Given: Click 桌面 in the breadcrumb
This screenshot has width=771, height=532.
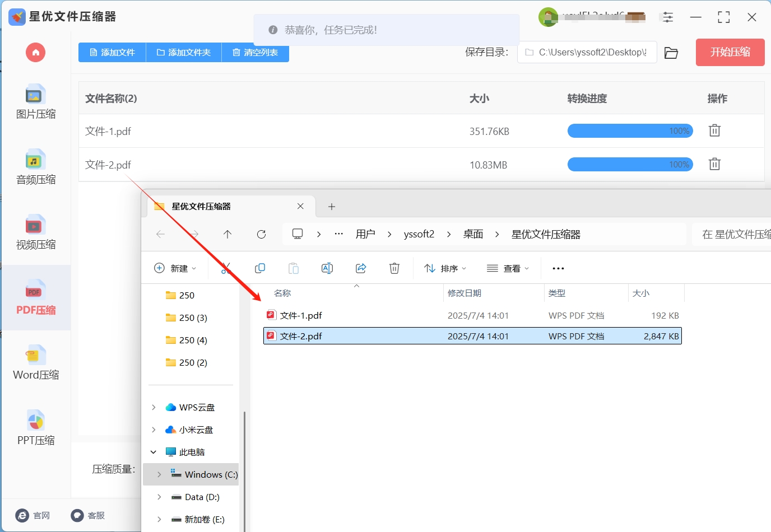Looking at the screenshot, I should 473,234.
